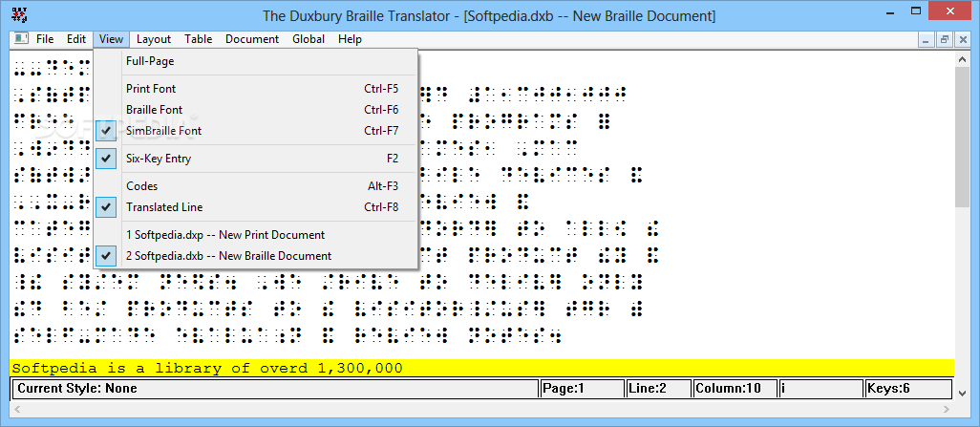Click horizontal scrollbar right arrow
The image size is (980, 427).
948,409
